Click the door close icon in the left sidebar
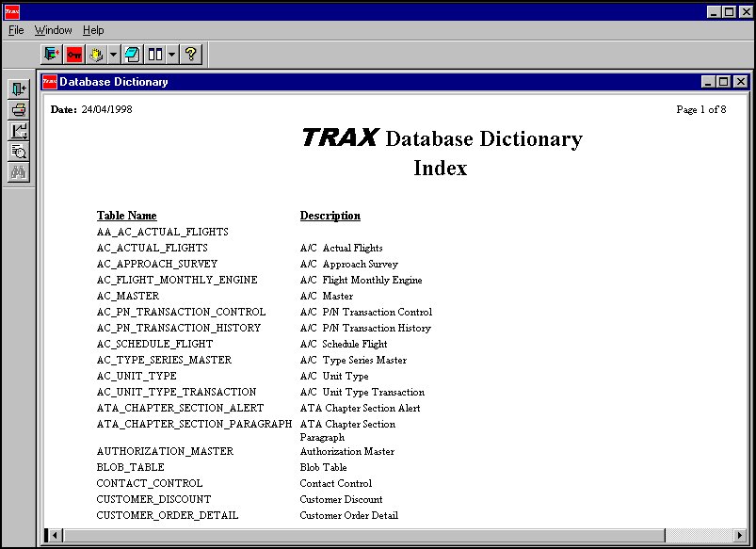 coord(19,89)
